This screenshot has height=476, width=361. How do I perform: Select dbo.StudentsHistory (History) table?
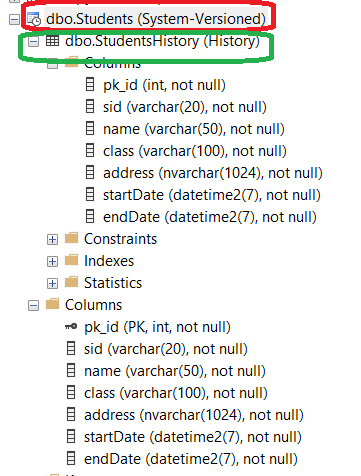coord(162,41)
